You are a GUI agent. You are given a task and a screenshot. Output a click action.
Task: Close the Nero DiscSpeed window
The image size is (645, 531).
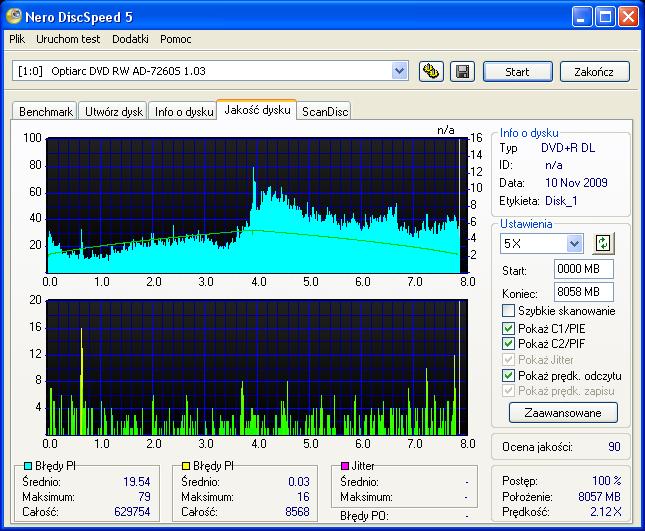[628, 17]
